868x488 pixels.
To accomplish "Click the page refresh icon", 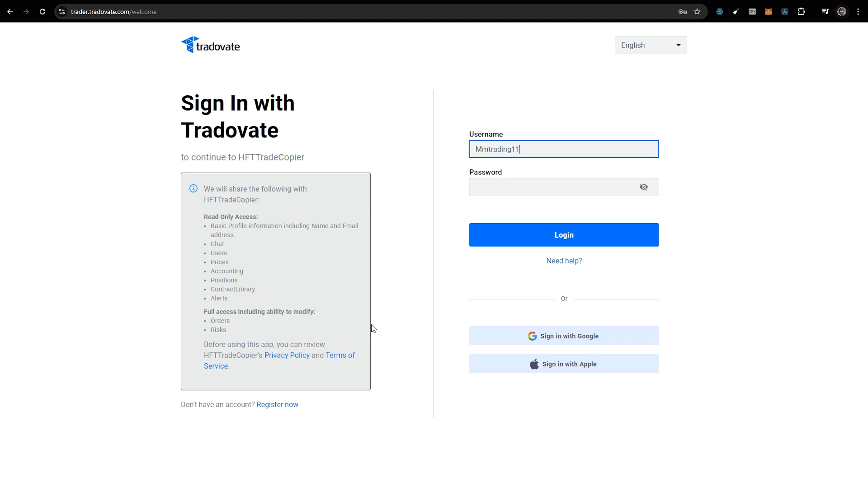I will click(42, 11).
